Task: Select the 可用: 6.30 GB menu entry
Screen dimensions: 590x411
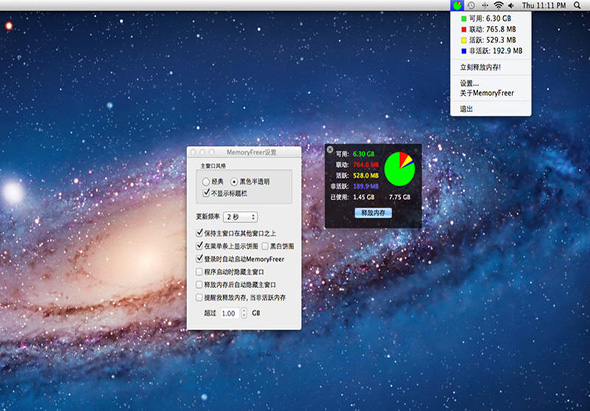Action: [491, 18]
